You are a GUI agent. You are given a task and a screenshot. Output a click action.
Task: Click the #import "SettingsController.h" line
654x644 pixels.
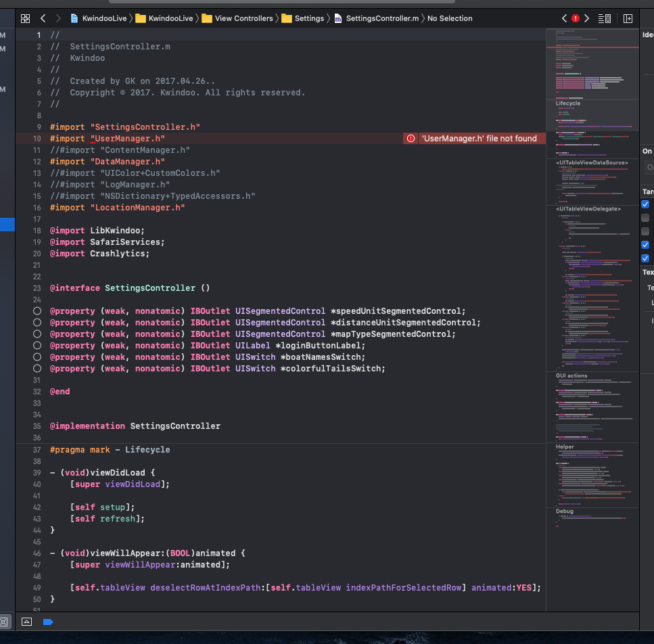pyautogui.click(x=125, y=127)
